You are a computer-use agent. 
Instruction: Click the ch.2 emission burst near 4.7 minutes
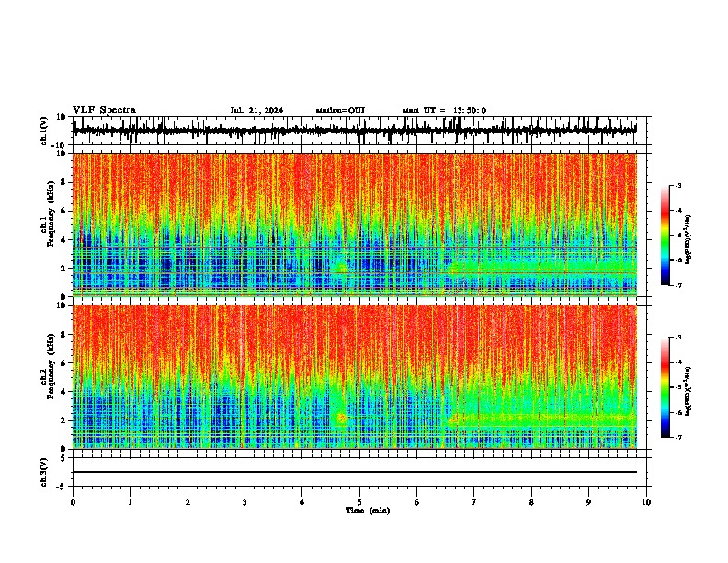(342, 418)
